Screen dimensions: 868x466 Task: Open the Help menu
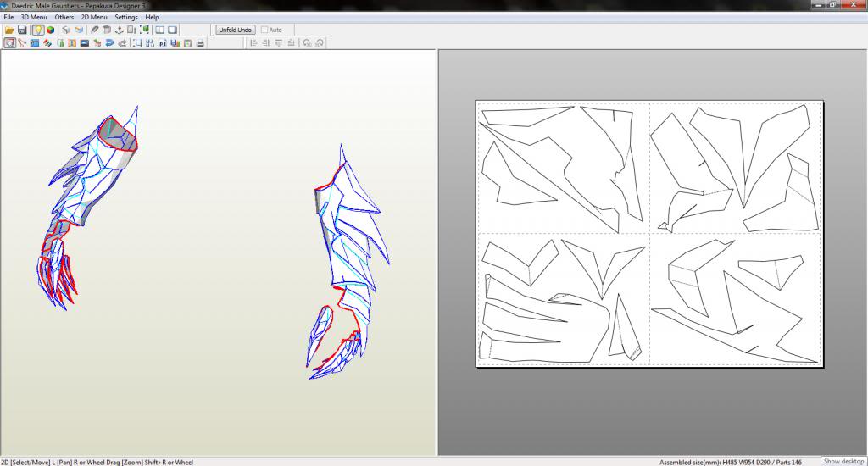[153, 17]
